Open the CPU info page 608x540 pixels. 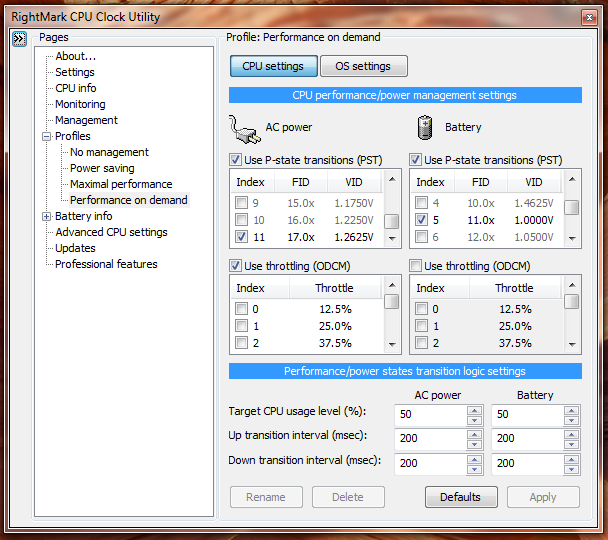[x=76, y=88]
